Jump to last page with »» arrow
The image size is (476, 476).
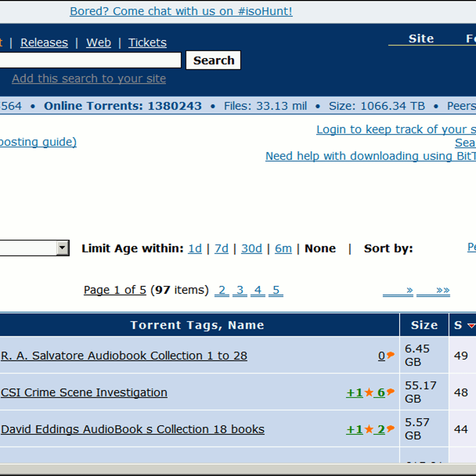pyautogui.click(x=433, y=290)
